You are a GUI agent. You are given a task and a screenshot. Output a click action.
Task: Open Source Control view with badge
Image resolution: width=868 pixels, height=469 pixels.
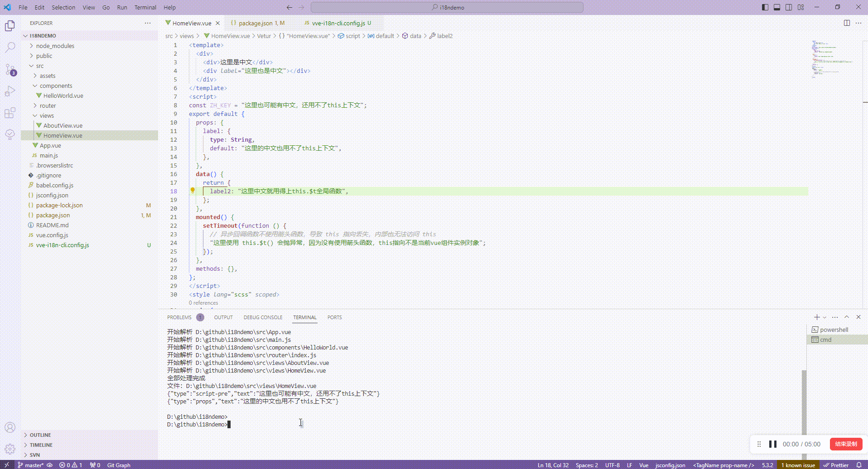click(x=10, y=69)
